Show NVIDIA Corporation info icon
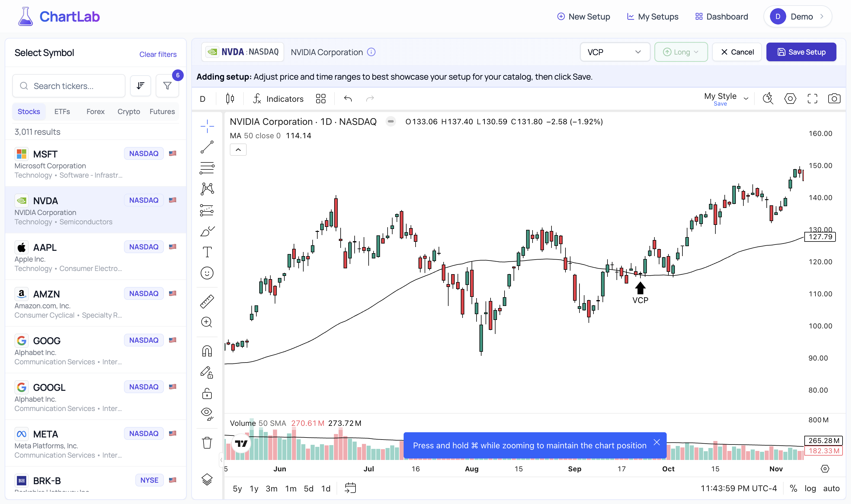 click(x=371, y=52)
